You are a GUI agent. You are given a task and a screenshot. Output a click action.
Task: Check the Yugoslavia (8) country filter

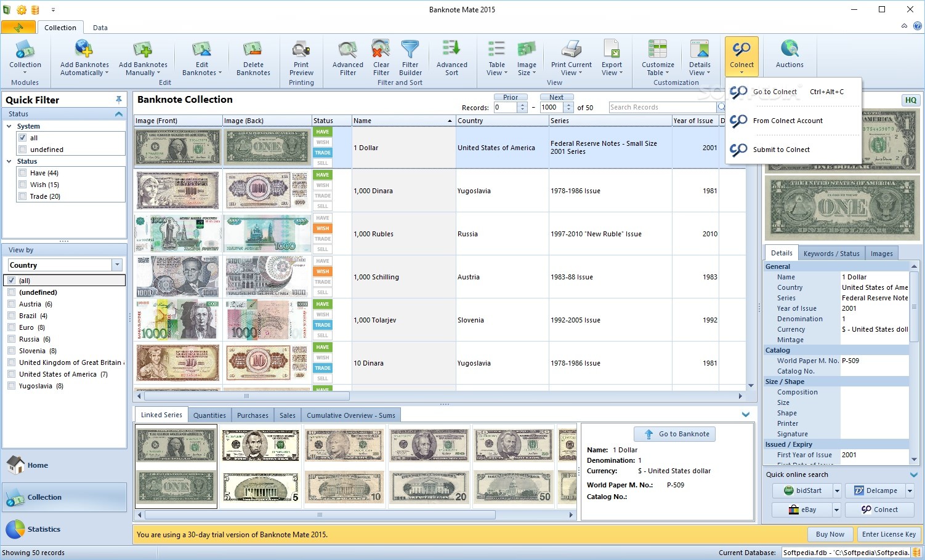12,386
